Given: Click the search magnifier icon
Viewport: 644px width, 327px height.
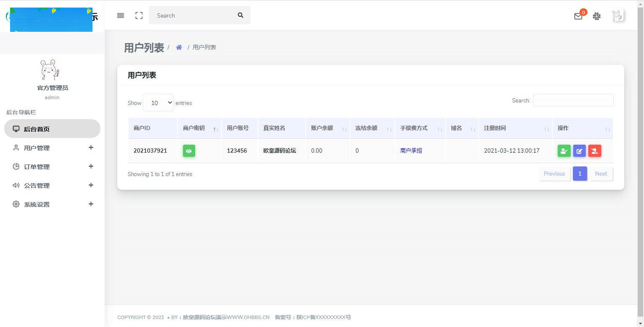Looking at the screenshot, I should point(240,15).
